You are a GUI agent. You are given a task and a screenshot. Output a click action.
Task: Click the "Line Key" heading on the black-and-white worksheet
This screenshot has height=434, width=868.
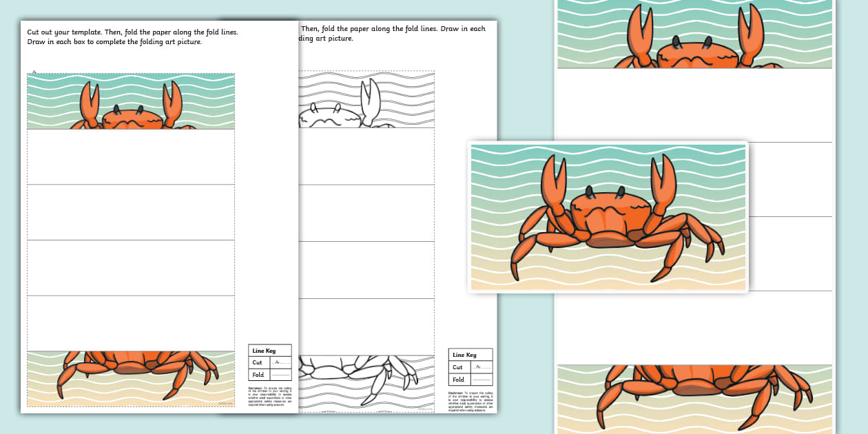point(464,355)
